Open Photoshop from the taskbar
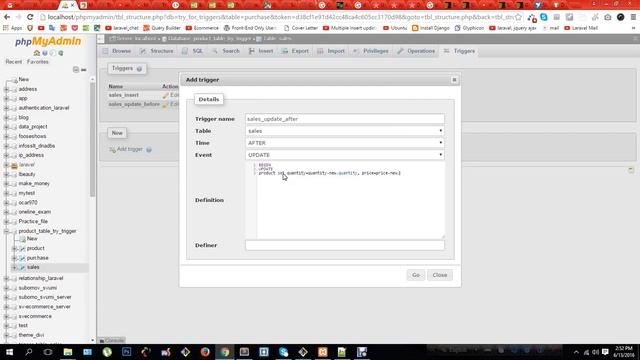The width and height of the screenshot is (640, 360). tap(127, 352)
